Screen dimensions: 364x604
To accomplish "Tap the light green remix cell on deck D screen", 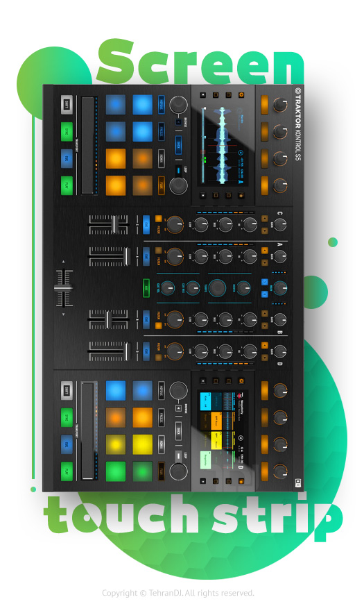I will 205,460.
